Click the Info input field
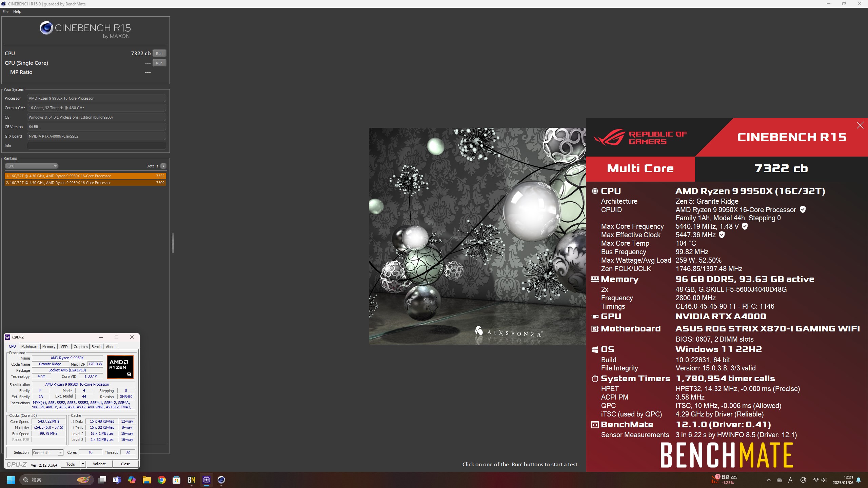 point(96,146)
